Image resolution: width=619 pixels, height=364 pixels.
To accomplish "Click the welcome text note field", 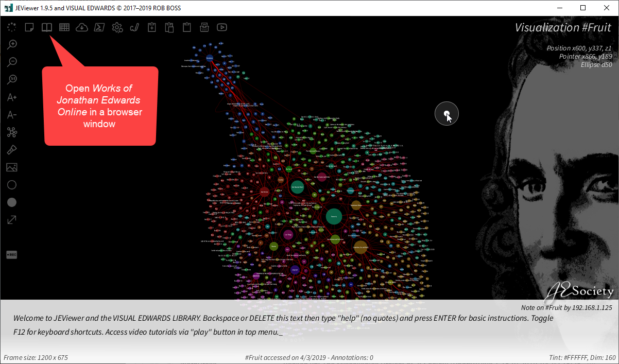I will click(x=283, y=325).
